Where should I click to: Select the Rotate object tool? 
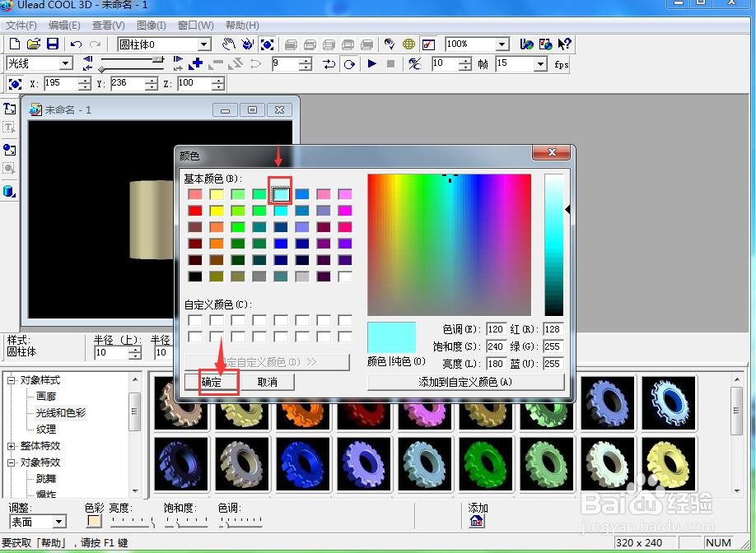(x=247, y=44)
